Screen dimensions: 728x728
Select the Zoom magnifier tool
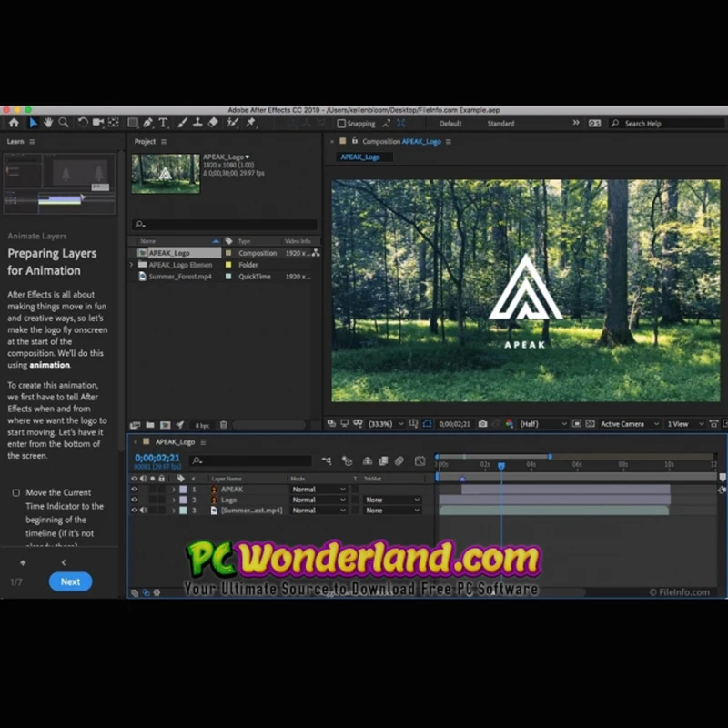(x=64, y=123)
